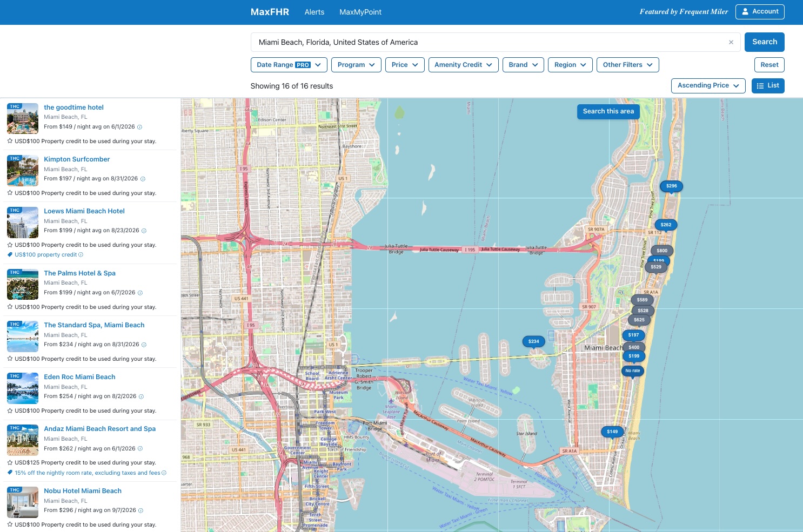
Task: Click the Reset filters button
Action: pyautogui.click(x=769, y=65)
